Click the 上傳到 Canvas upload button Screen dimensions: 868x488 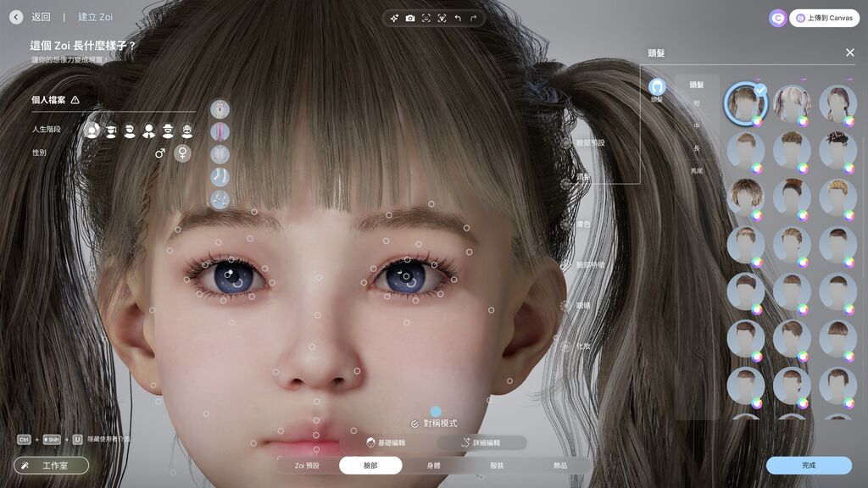coord(824,18)
